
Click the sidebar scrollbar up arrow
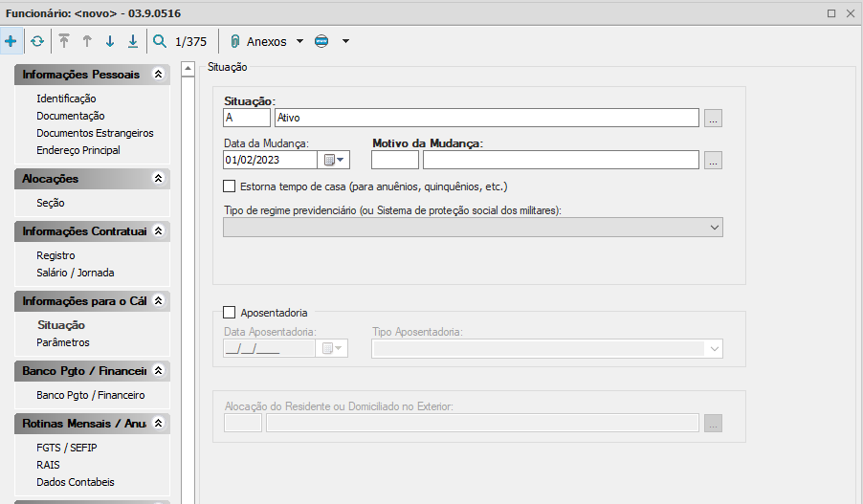188,68
